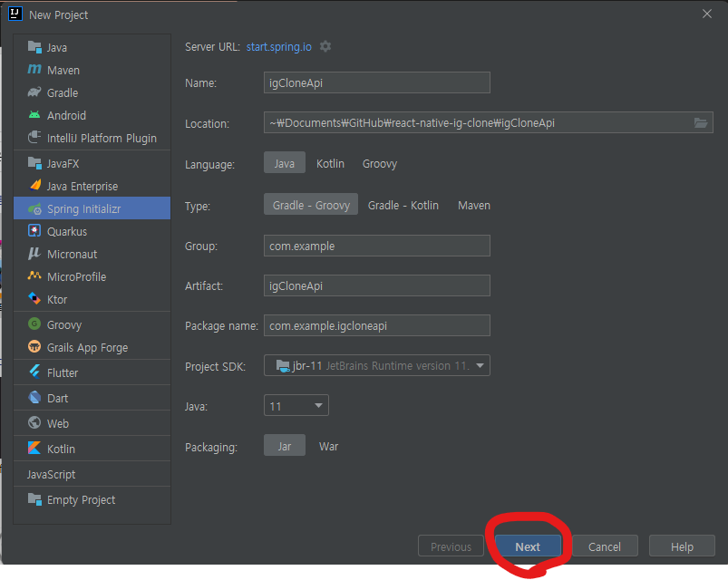
Task: Set language to Groovy
Action: click(379, 164)
